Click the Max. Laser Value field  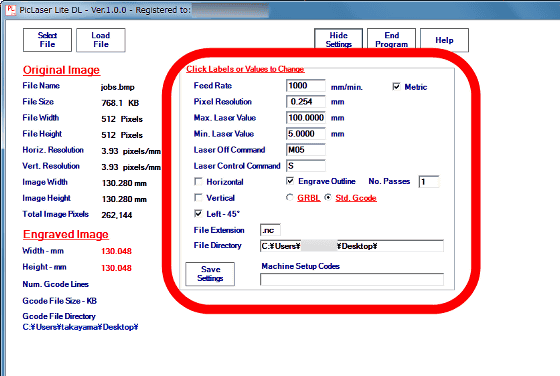pos(306,118)
